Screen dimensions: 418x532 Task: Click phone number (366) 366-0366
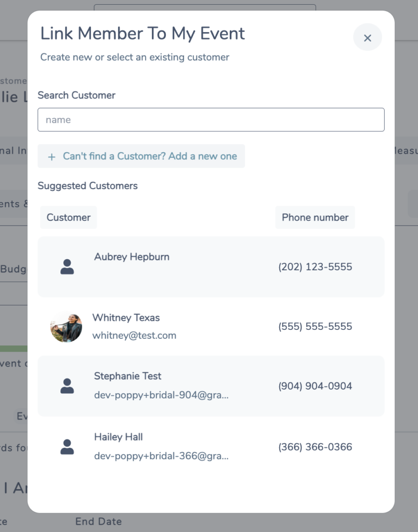pyautogui.click(x=315, y=447)
